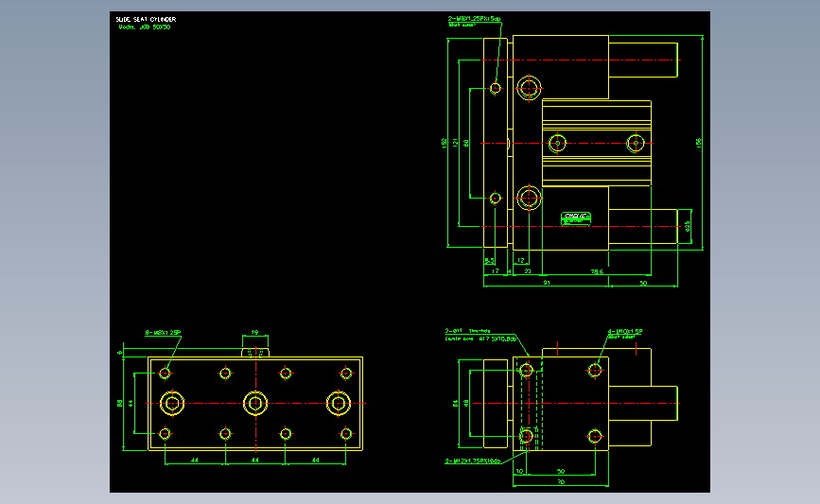Click the SLIDE SEAT CYLINDER title text

pyautogui.click(x=146, y=19)
